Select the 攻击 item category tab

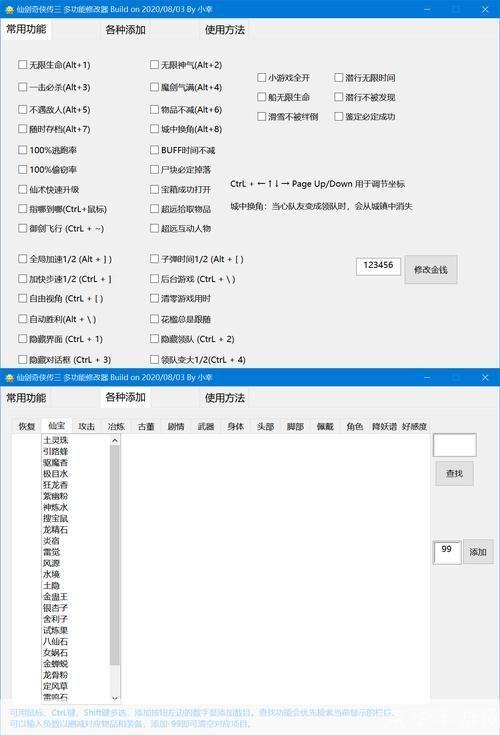(x=86, y=427)
